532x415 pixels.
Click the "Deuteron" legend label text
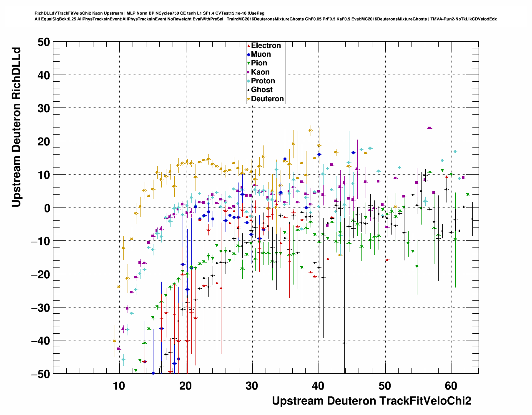(267, 99)
